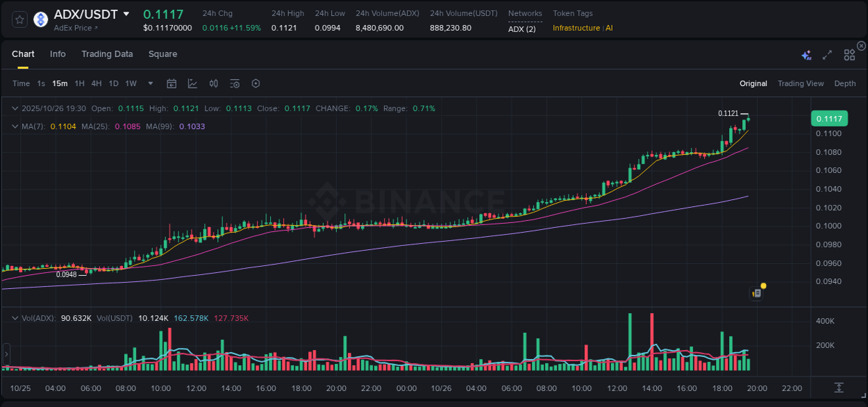Open the chart type selector icon
This screenshot has width=868, height=407.
[192, 83]
